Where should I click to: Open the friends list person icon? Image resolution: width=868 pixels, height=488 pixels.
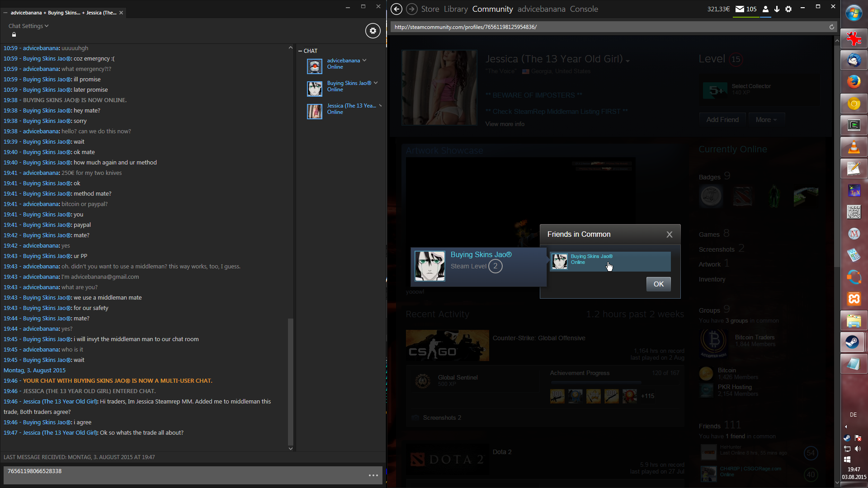(765, 9)
